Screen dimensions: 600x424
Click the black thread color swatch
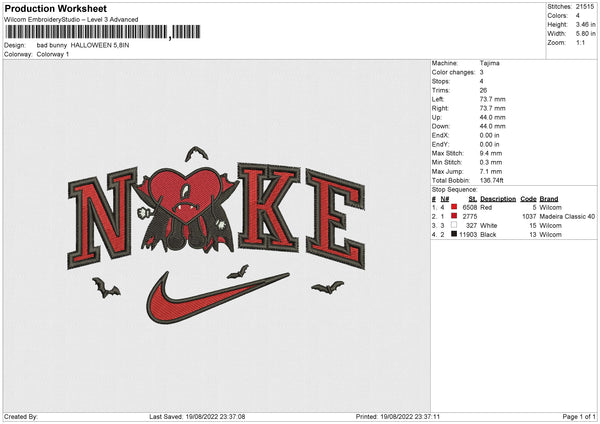[454, 234]
